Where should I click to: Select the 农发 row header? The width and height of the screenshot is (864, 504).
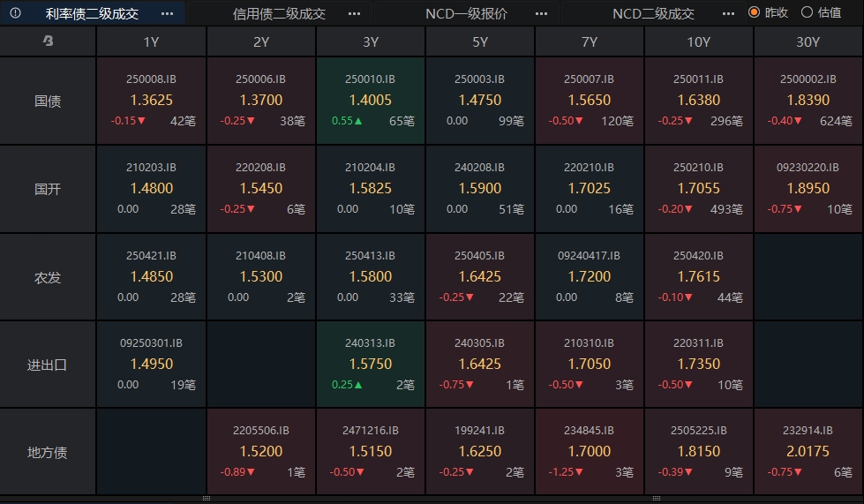pyautogui.click(x=48, y=277)
